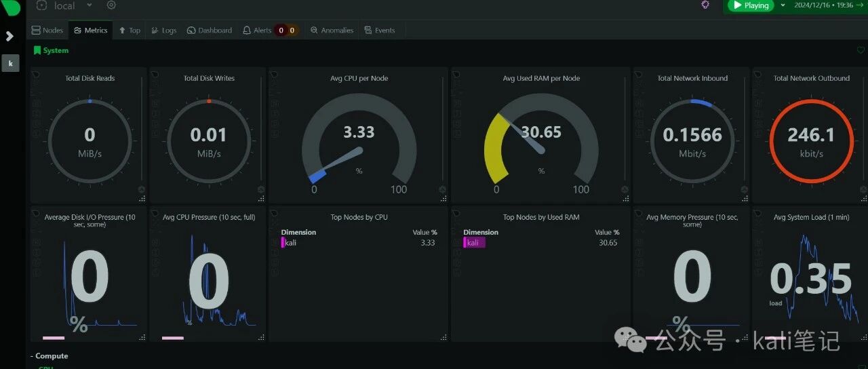The width and height of the screenshot is (868, 369).
Task: Click the scan icon beside 'local'
Action: [41, 5]
